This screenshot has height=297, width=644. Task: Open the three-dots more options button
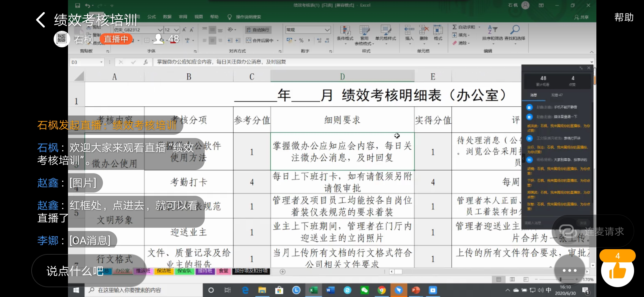click(x=569, y=270)
